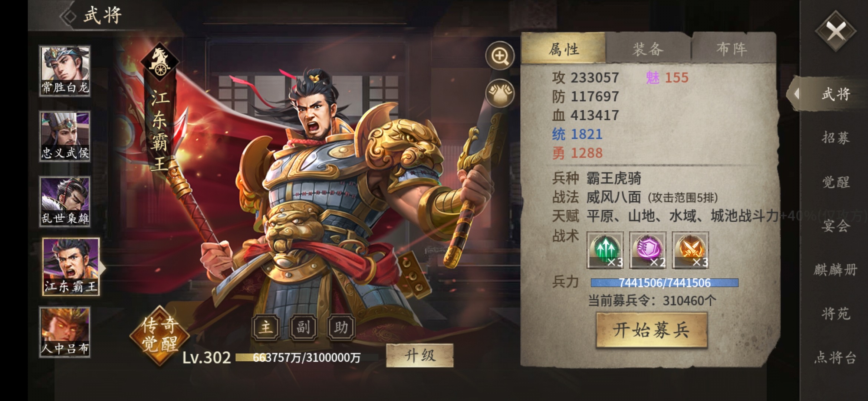Click the back diamond icon beside 武将 title
Image resolution: width=868 pixels, height=401 pixels.
68,16
